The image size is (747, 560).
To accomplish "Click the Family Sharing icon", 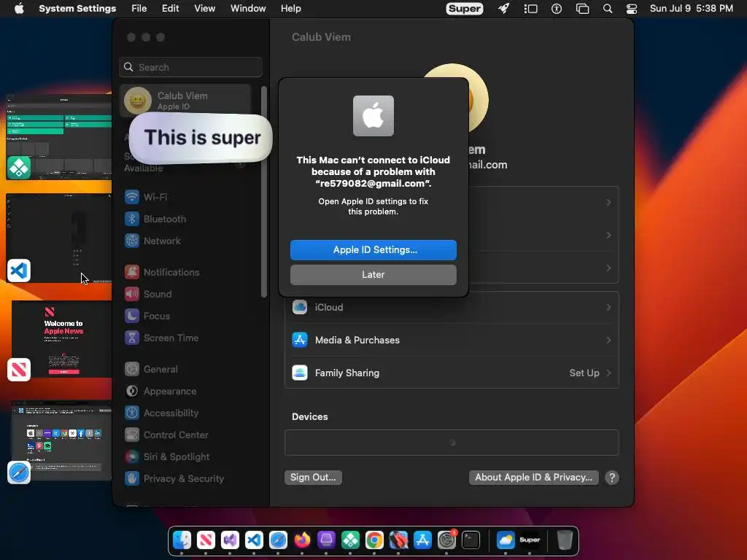I will pyautogui.click(x=300, y=373).
